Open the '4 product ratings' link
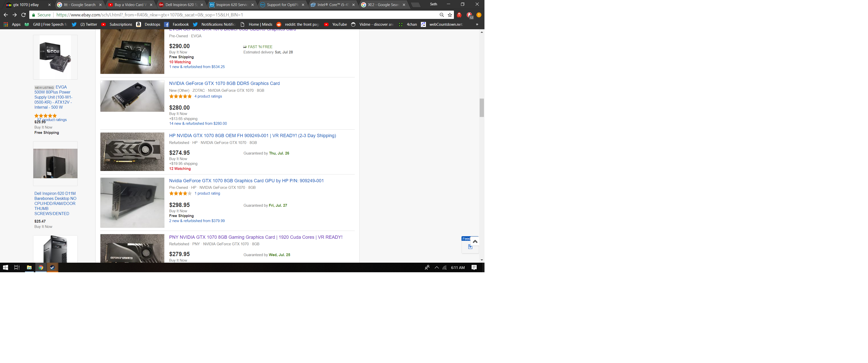 pyautogui.click(x=208, y=96)
